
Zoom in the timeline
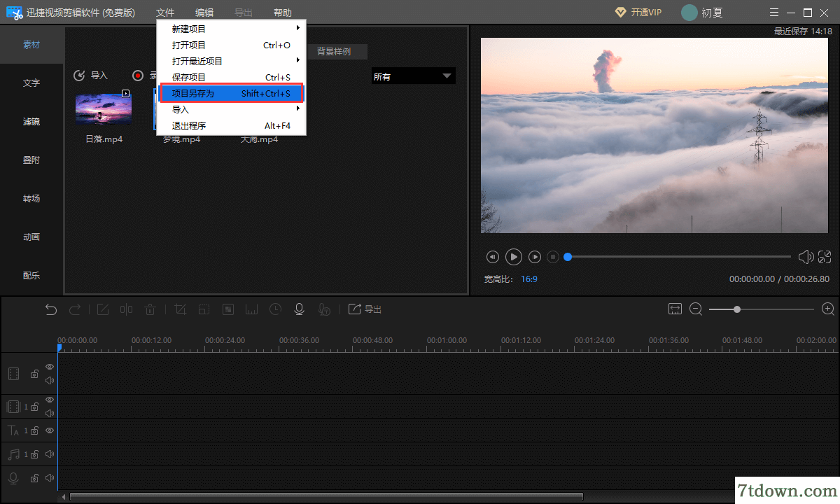coord(828,309)
